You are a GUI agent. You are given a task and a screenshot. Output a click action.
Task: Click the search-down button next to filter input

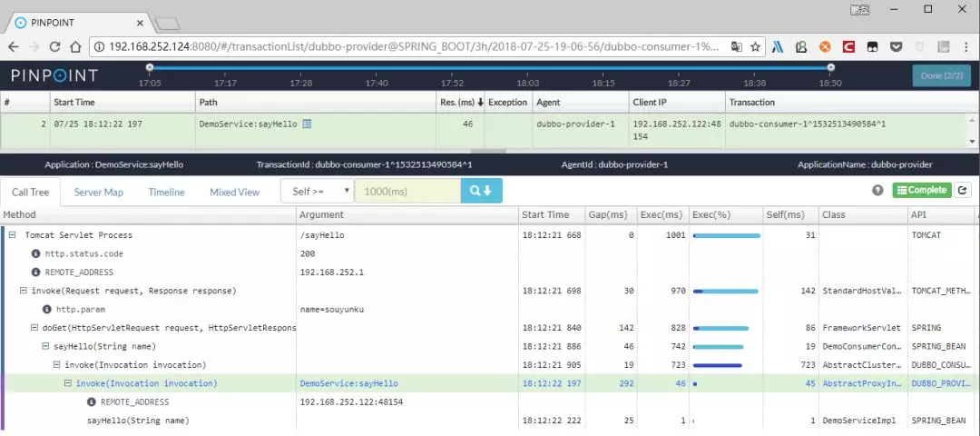tap(481, 191)
